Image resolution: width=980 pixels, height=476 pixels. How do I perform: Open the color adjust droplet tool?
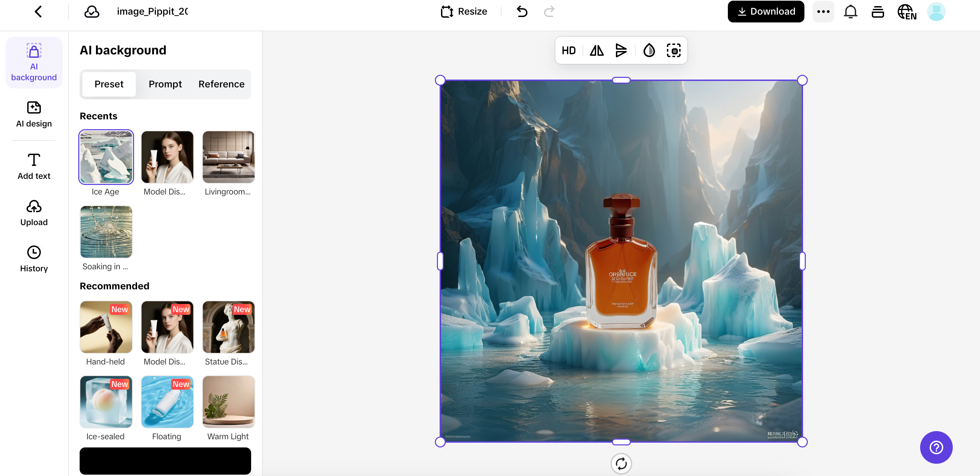(649, 50)
